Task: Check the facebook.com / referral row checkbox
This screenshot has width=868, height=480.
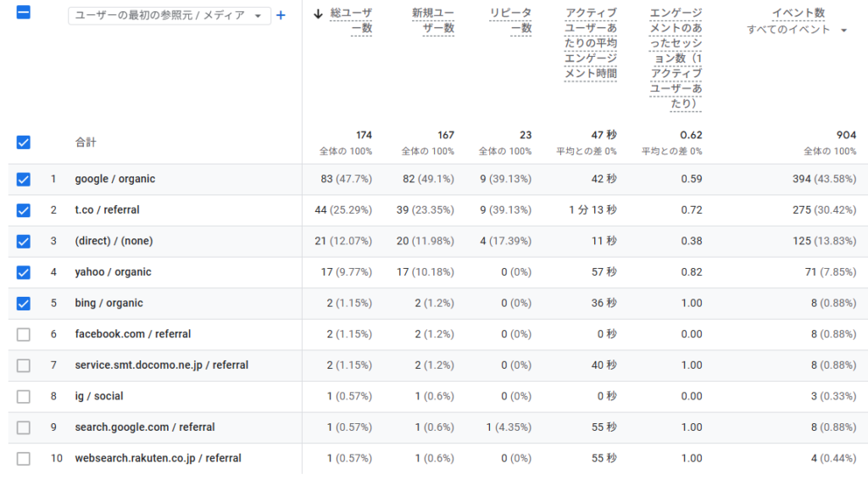Action: [23, 334]
